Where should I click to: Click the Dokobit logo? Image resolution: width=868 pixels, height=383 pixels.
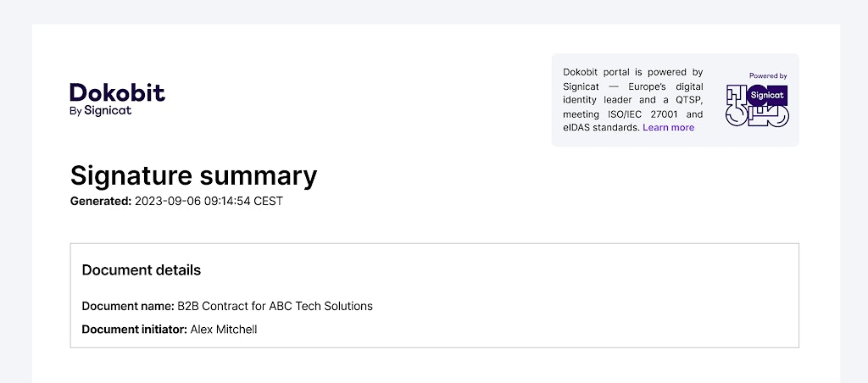tap(117, 92)
